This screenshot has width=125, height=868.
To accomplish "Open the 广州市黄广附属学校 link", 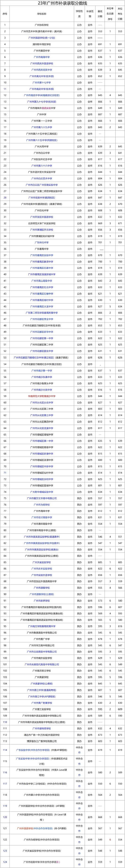I will [x=42, y=703].
